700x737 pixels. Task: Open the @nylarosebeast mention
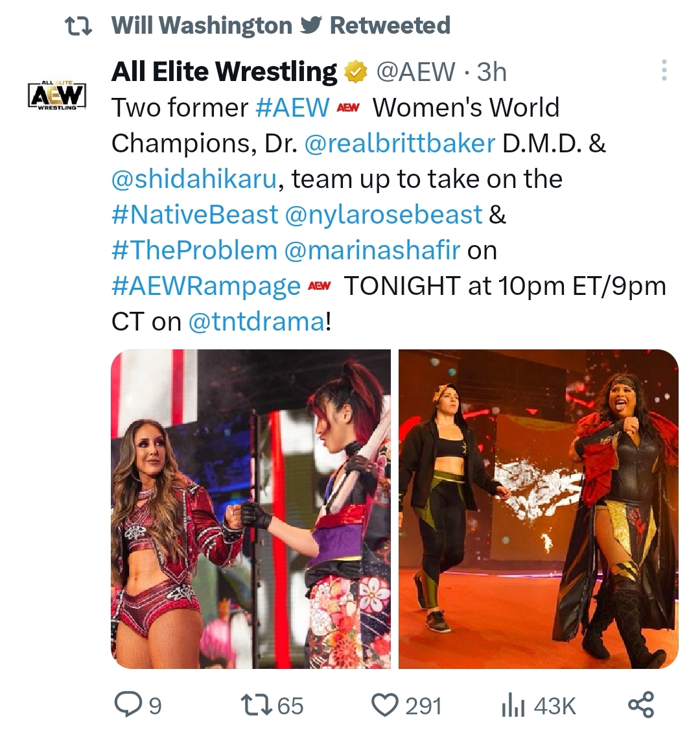pyautogui.click(x=384, y=215)
